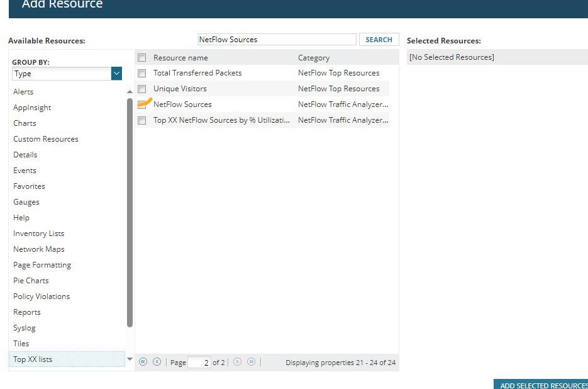Select the Favorites group
Viewport: 588px width, 389px height.
point(30,186)
